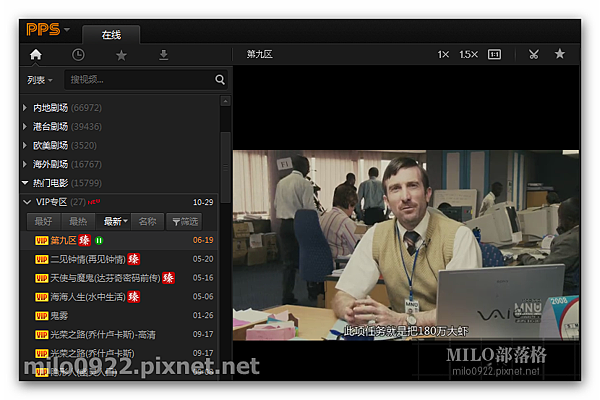Click the scissors clip icon
This screenshot has height=400, width=600.
tap(534, 55)
